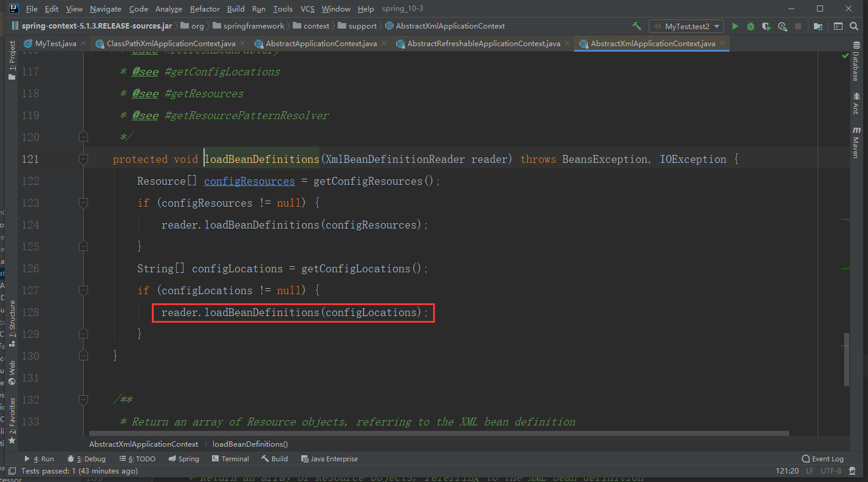Collapse Javadoc fold marker at line 132

[x=83, y=400]
